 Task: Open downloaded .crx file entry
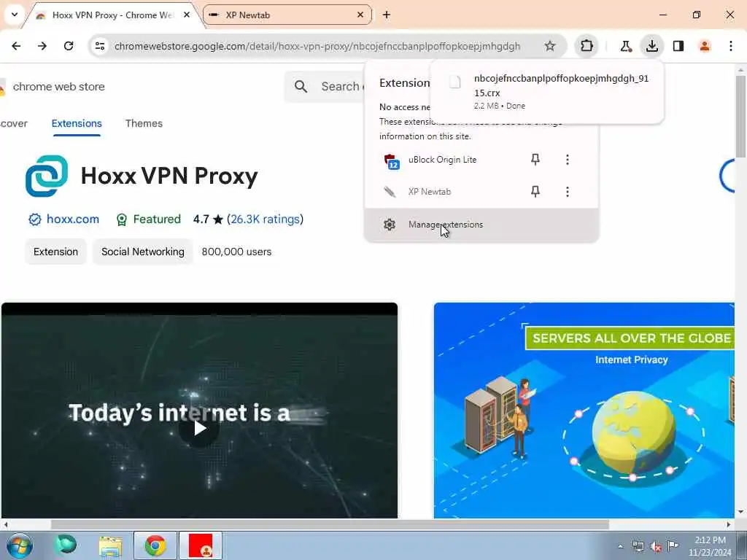click(x=546, y=91)
